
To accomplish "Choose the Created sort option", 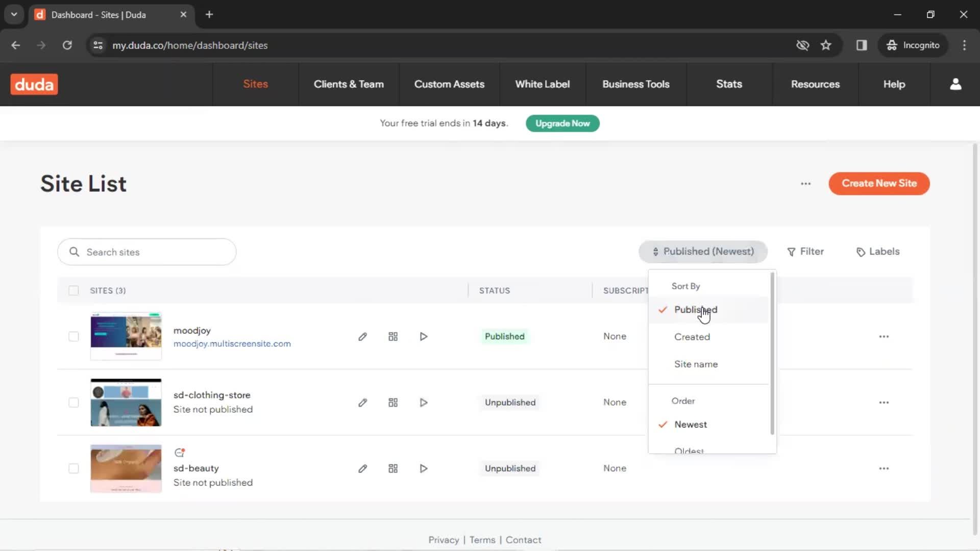I will coord(708,337).
